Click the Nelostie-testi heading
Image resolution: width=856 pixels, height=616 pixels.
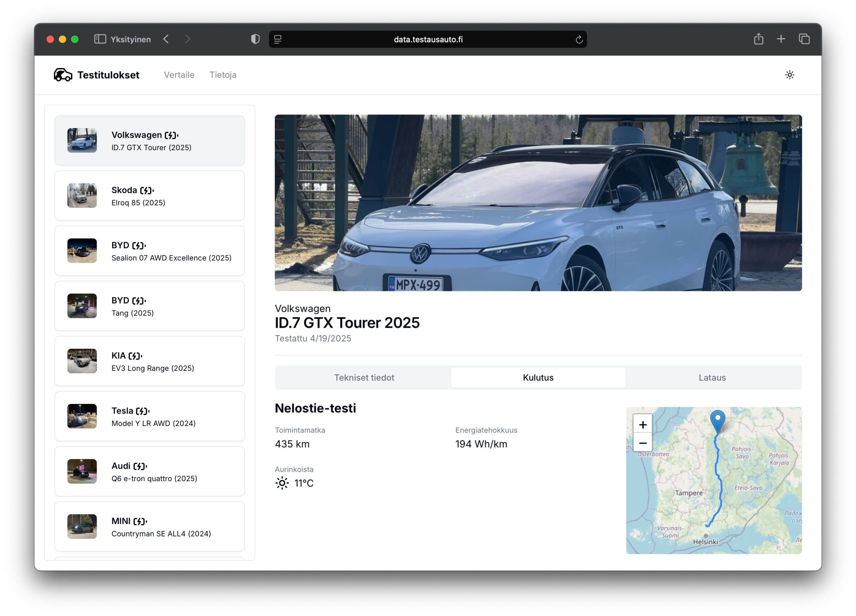point(315,408)
